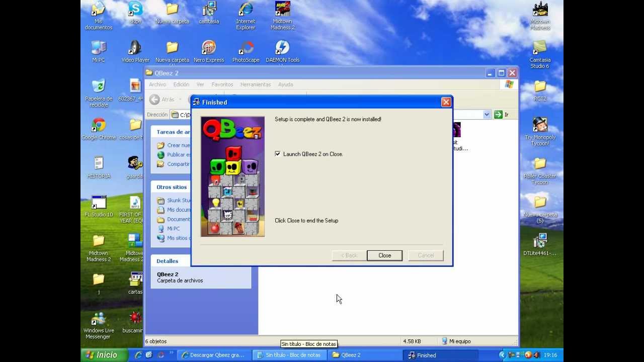Click the Close button in Finished dialog
The image size is (644, 362).
click(384, 255)
